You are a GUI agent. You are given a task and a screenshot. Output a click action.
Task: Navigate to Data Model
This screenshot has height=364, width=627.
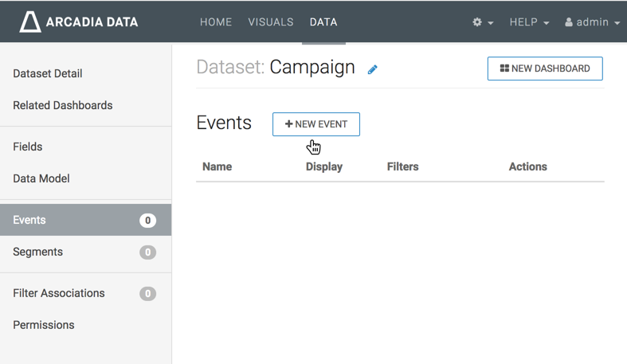click(x=41, y=178)
